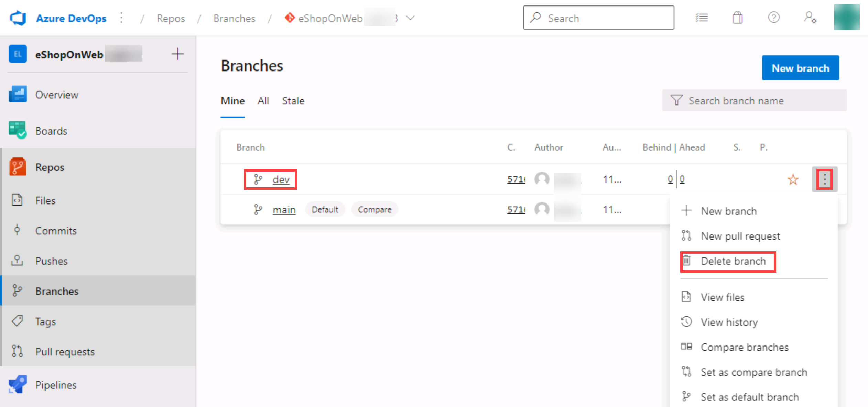Click the eShopOnWeb project name in sidebar
The image size is (868, 407).
click(x=69, y=54)
